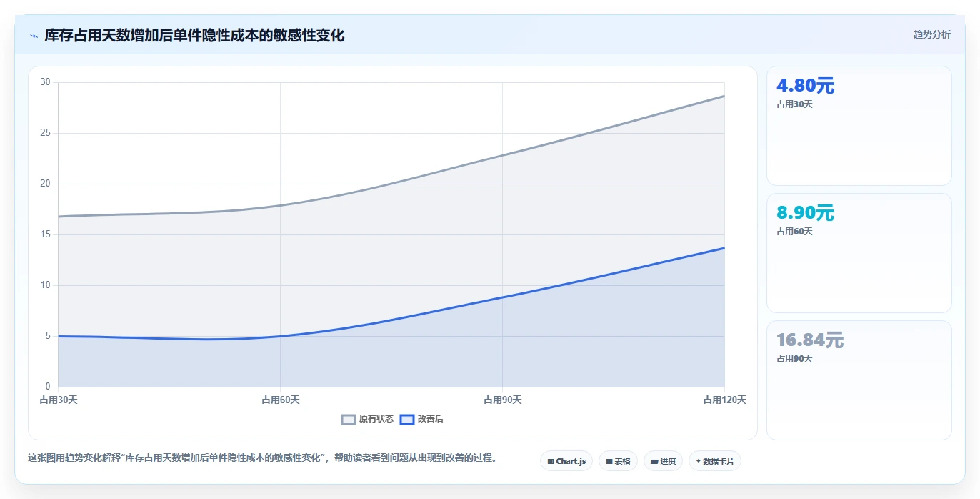Click the 改善后 line point at 占用90天
Screen dimensions: 980x499
click(502, 297)
